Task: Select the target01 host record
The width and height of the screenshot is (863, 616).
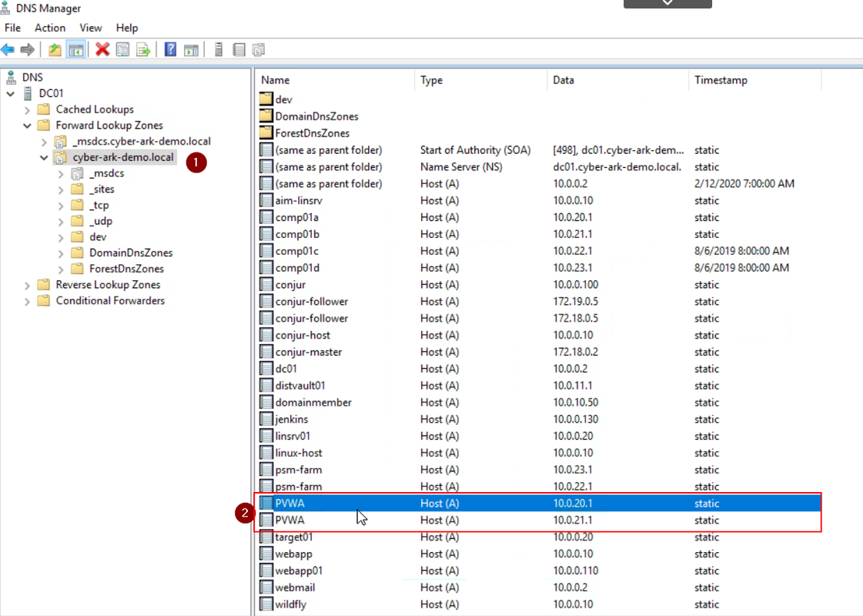Action: coord(540,537)
